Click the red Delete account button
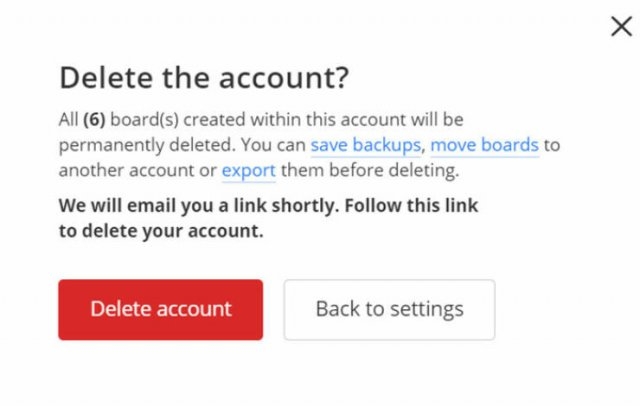This screenshot has width=640, height=406. (160, 309)
